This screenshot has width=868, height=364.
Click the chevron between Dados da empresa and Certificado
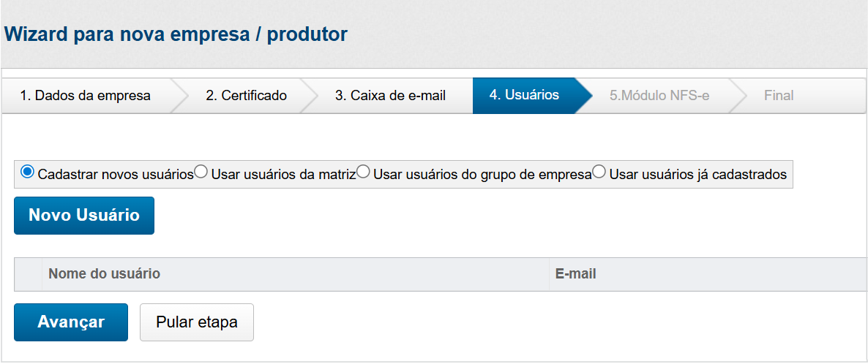(181, 96)
